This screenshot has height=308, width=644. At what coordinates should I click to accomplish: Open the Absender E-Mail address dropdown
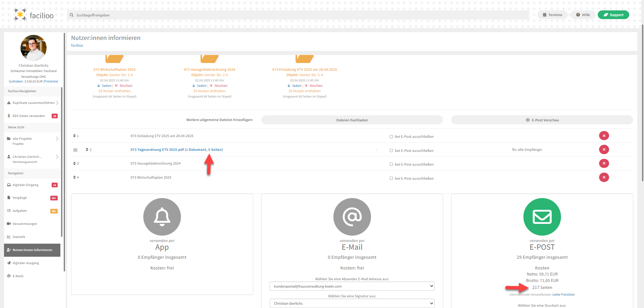click(x=352, y=286)
